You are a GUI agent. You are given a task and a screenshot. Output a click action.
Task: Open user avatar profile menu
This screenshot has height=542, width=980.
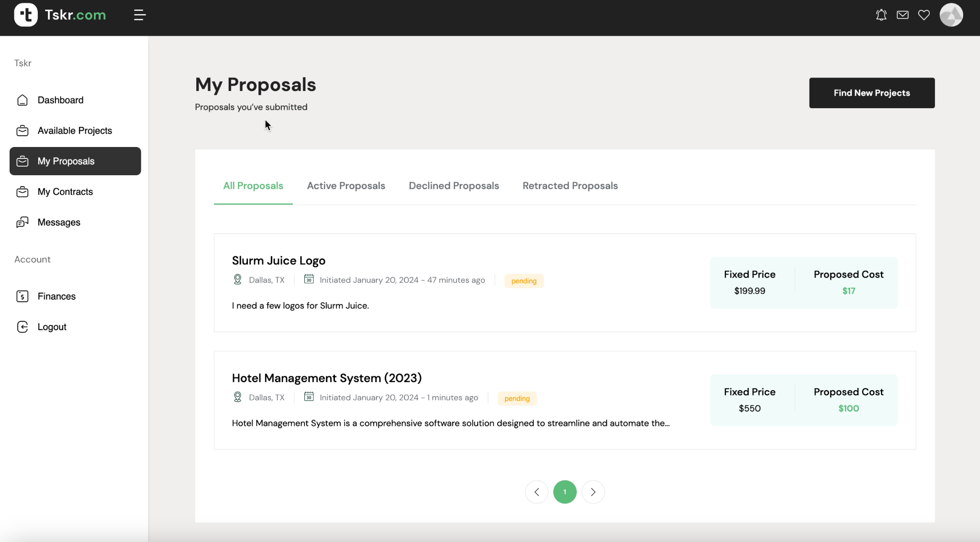click(x=951, y=15)
